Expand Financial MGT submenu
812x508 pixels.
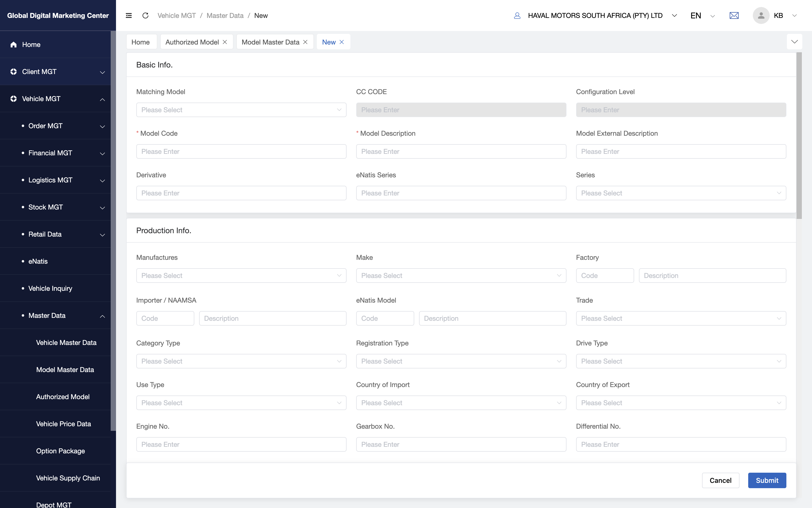(102, 154)
